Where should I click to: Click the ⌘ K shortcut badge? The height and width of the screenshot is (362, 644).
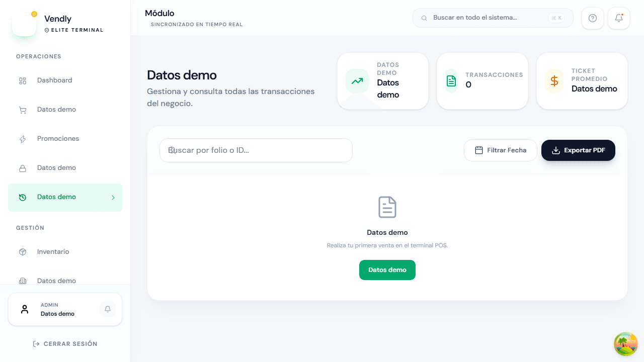click(556, 18)
